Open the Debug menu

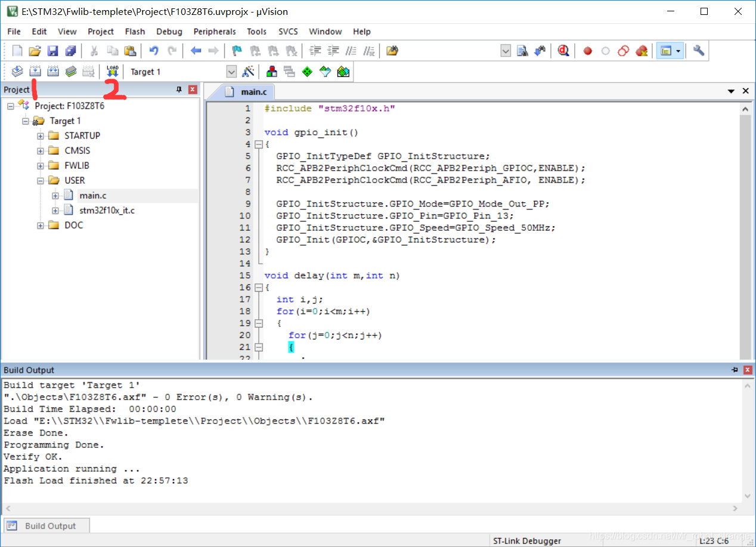pyautogui.click(x=169, y=32)
